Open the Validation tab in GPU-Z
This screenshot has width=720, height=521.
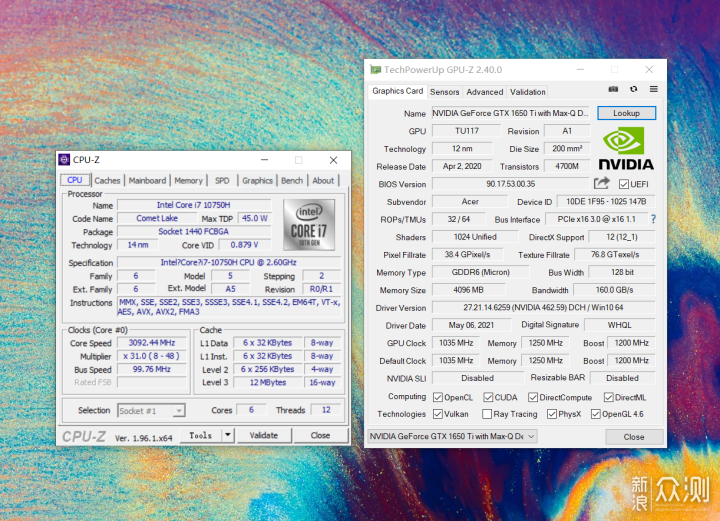click(x=528, y=92)
